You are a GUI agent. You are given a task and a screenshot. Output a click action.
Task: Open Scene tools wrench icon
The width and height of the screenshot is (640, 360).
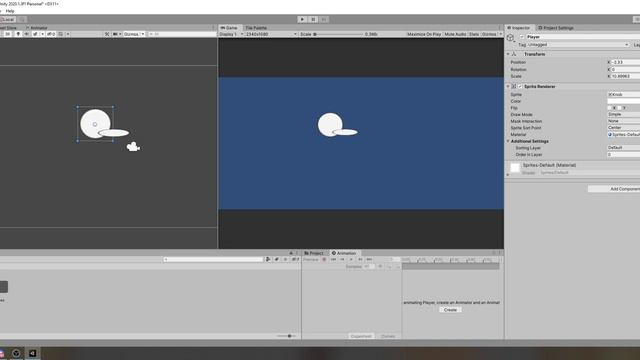tap(107, 34)
